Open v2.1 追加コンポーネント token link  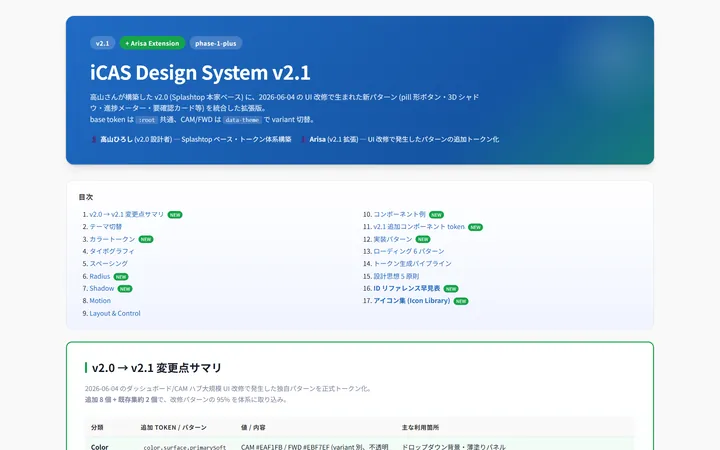click(419, 227)
